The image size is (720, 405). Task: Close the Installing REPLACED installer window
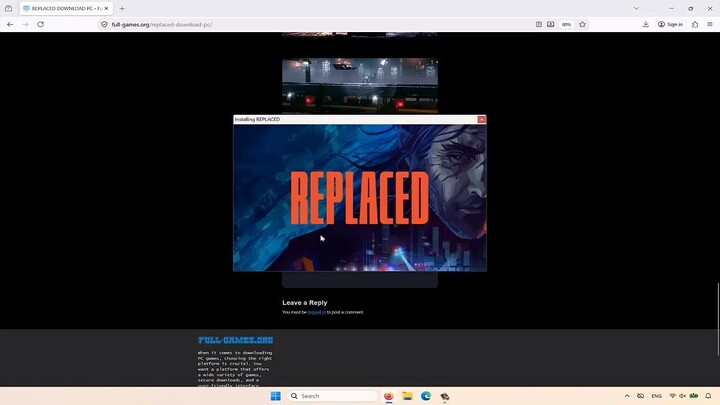tap(481, 119)
